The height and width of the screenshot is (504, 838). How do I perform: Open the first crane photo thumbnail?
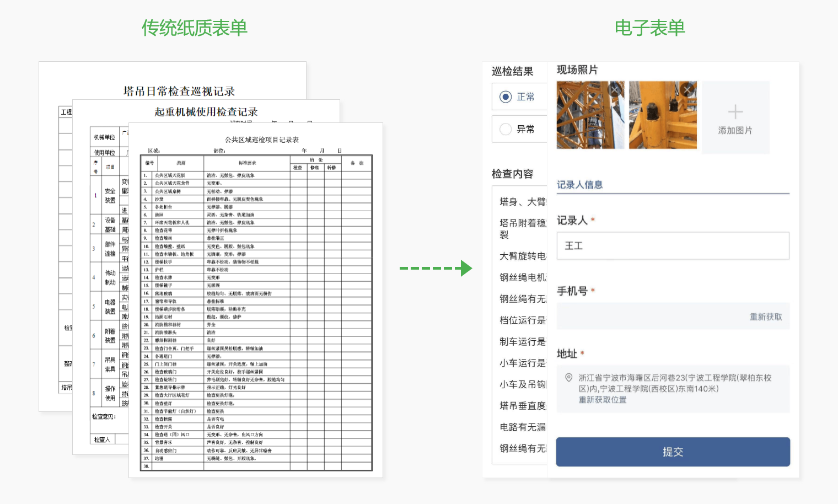584,119
